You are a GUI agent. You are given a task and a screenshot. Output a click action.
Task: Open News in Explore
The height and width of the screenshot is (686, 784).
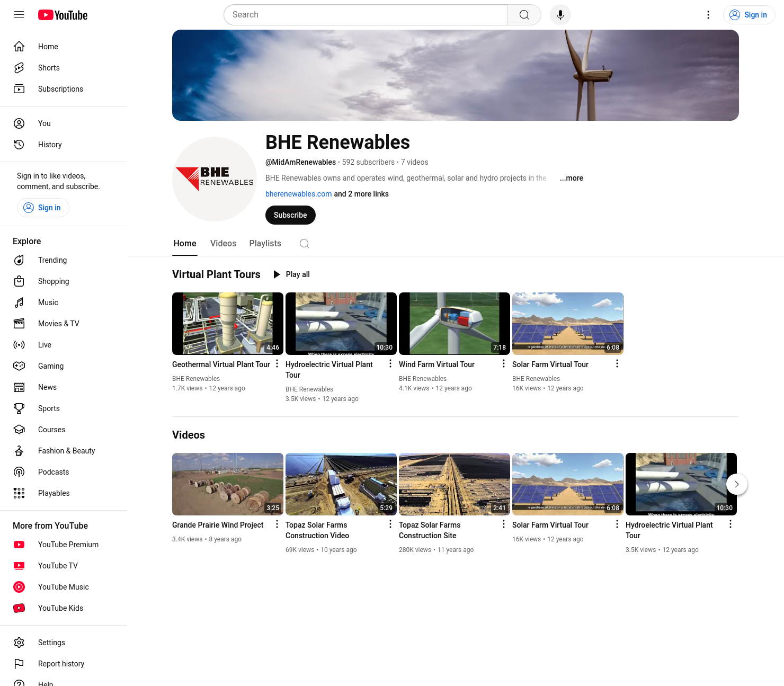coord(64,387)
